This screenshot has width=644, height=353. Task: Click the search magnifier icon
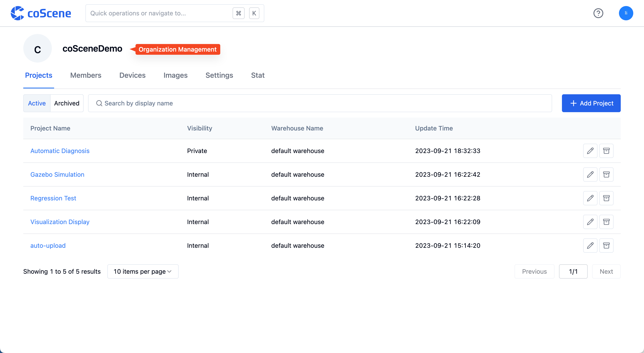pos(99,103)
